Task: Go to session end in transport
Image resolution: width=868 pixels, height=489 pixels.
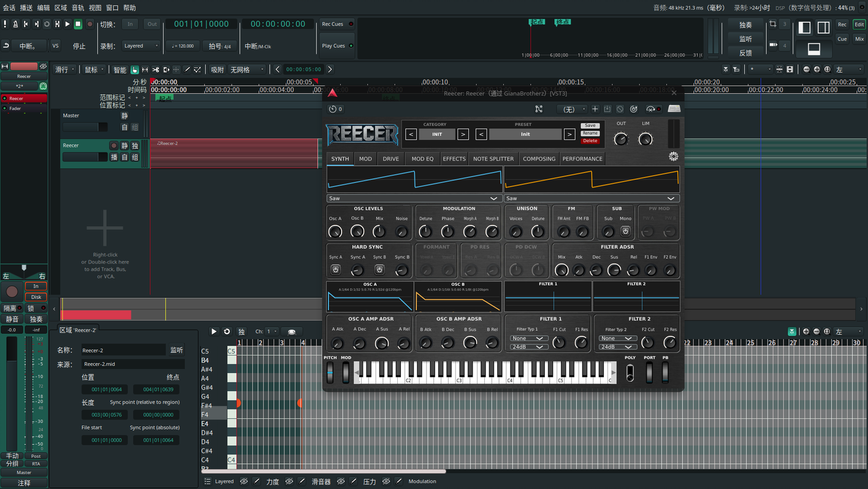Action: coord(36,24)
